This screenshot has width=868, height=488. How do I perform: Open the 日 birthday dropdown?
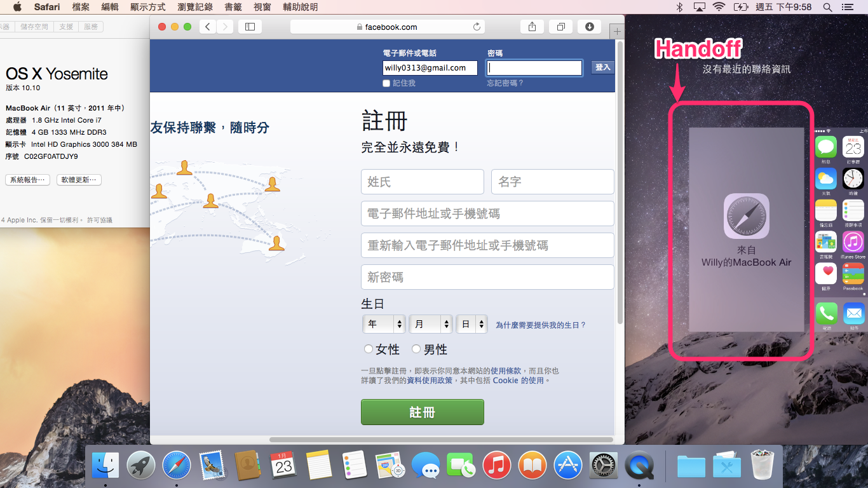coord(472,324)
